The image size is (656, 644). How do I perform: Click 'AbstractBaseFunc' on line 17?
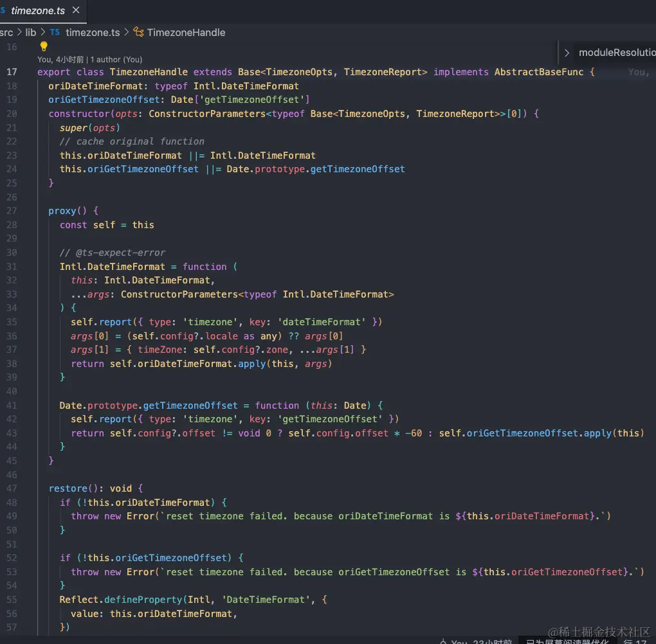(539, 72)
